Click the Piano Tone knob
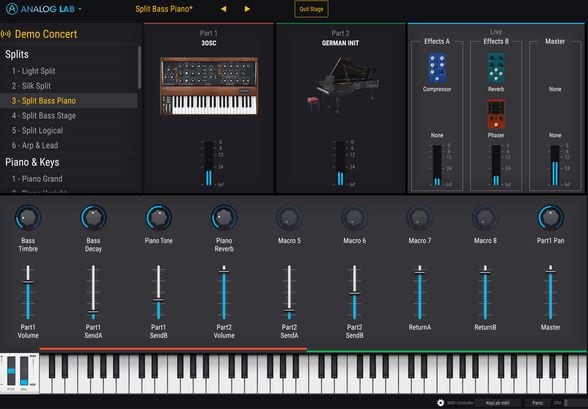Screen dimensions: 588x409 [159, 217]
